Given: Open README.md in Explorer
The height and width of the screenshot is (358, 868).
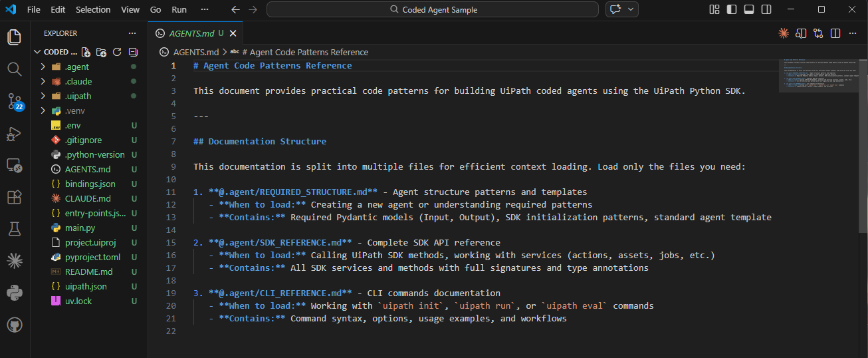Looking at the screenshot, I should [89, 271].
